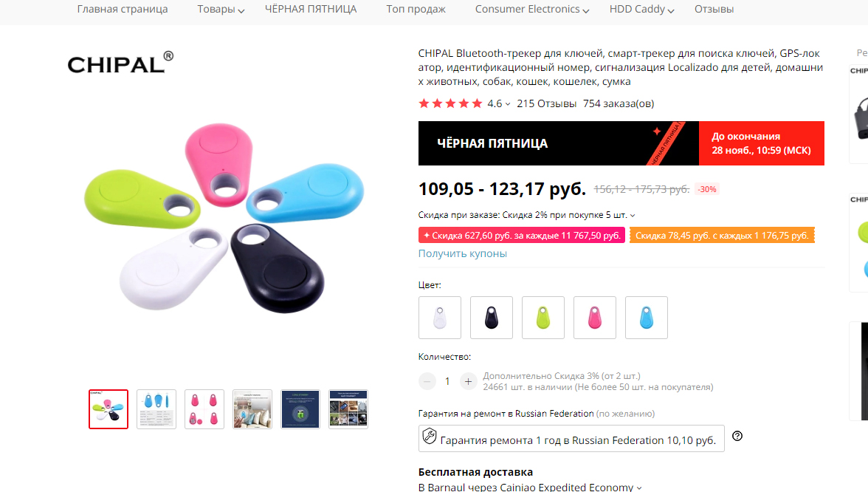This screenshot has width=868, height=492.
Task: Open the ЧЁРНАЯ ПЯТНИЦА tab
Action: (x=311, y=10)
